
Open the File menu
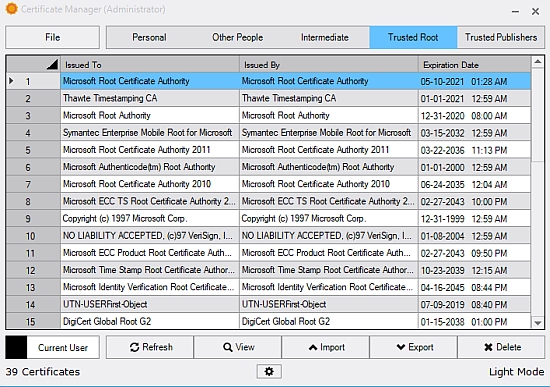pyautogui.click(x=53, y=37)
